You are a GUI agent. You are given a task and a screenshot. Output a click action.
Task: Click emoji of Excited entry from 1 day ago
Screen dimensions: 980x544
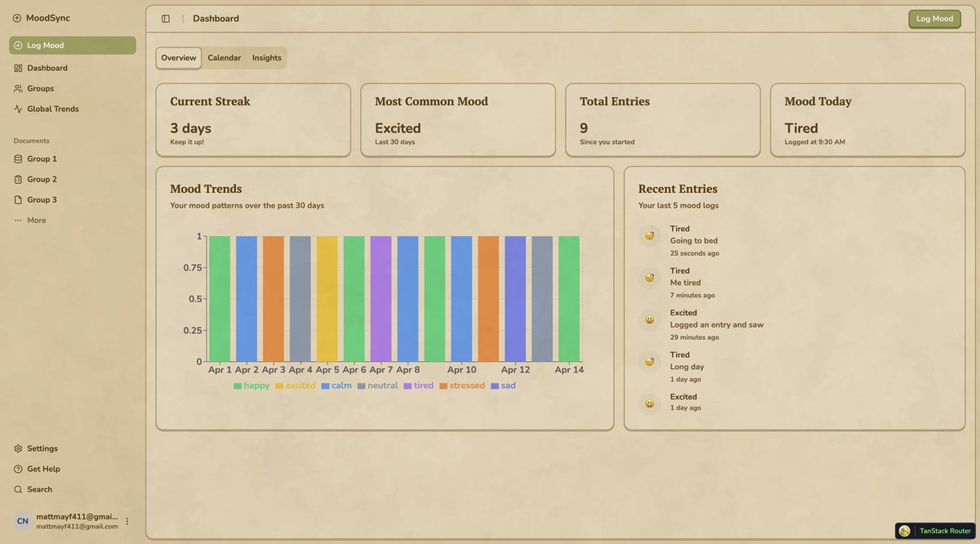click(x=649, y=404)
